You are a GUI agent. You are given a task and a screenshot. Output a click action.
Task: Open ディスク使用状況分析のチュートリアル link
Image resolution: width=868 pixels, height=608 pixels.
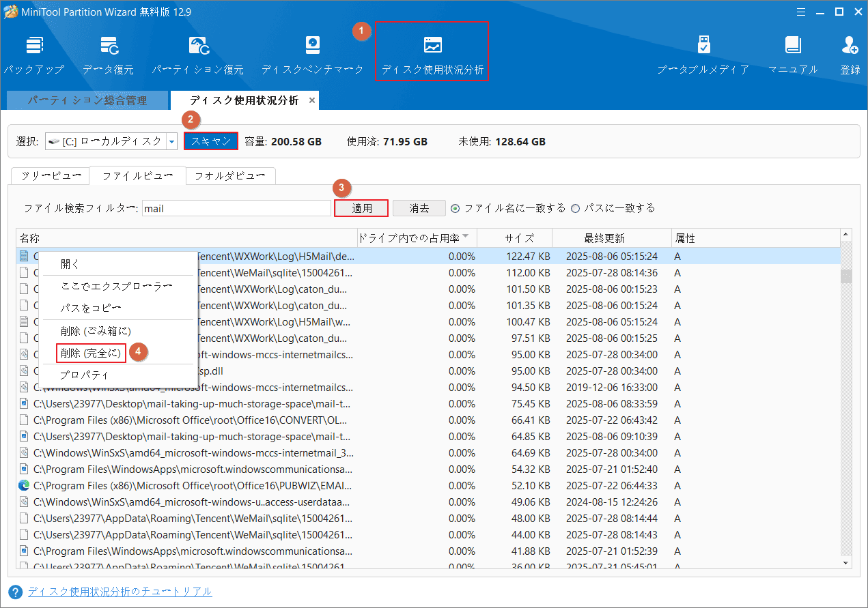(120, 592)
